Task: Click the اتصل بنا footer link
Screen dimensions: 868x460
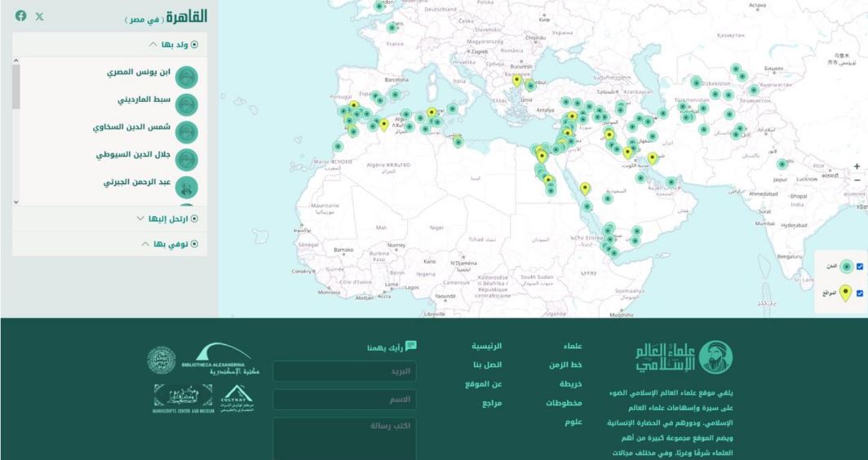Action: pyautogui.click(x=487, y=365)
